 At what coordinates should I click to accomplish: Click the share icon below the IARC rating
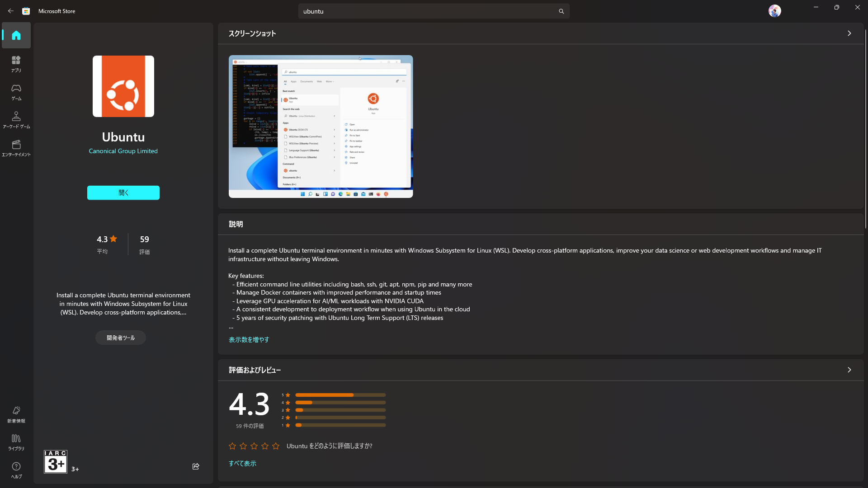tap(196, 466)
